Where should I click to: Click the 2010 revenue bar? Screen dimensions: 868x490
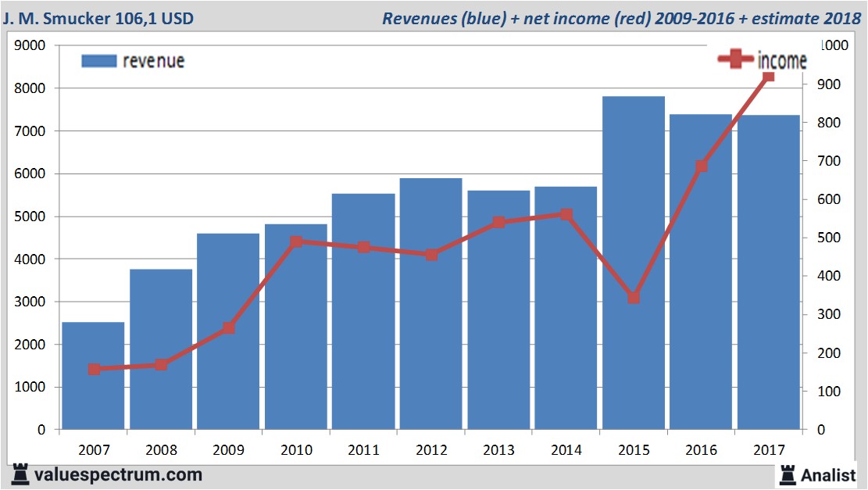[296, 327]
